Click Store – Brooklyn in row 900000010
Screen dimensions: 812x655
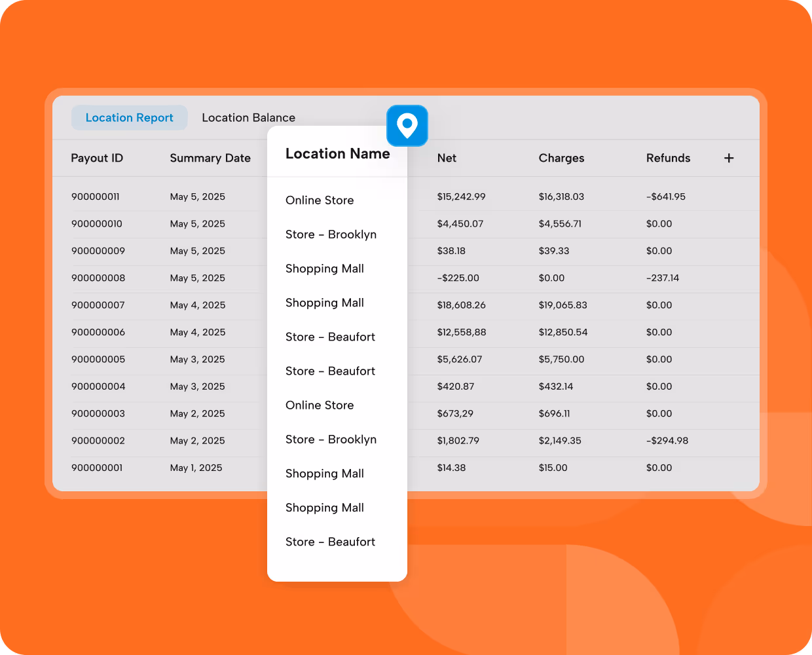(x=331, y=234)
